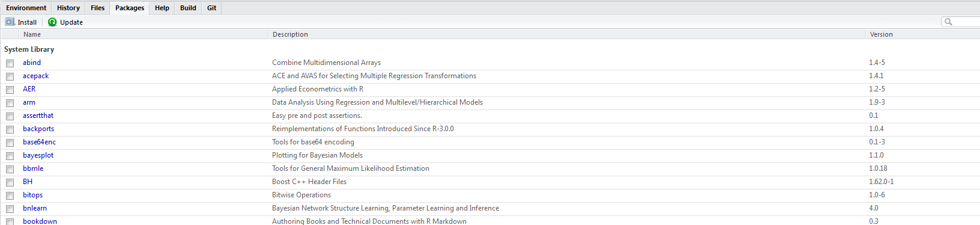This screenshot has height=225, width=980.
Task: Click the Update button label
Action: [x=71, y=22]
